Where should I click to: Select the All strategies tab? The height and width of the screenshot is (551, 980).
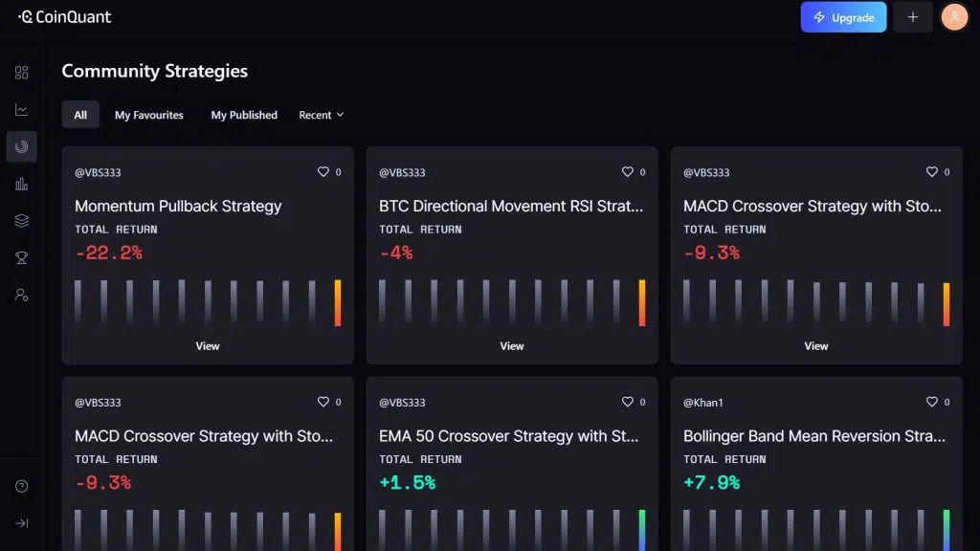pyautogui.click(x=80, y=115)
